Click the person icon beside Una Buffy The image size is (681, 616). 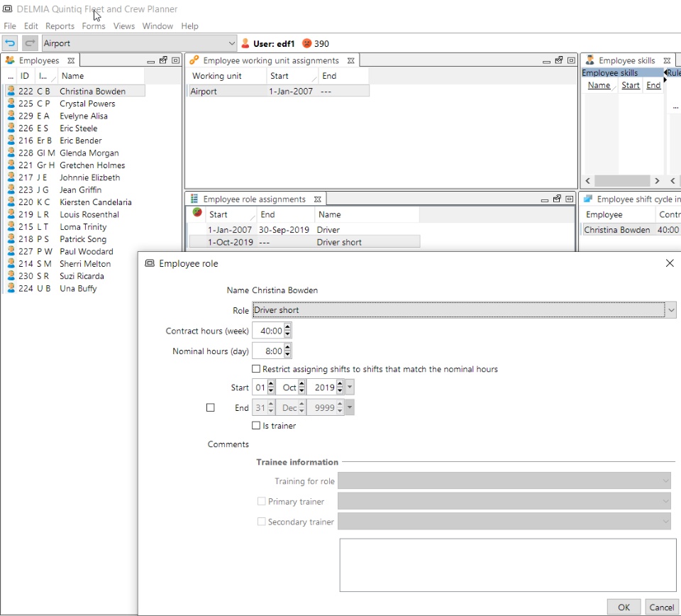click(11, 288)
